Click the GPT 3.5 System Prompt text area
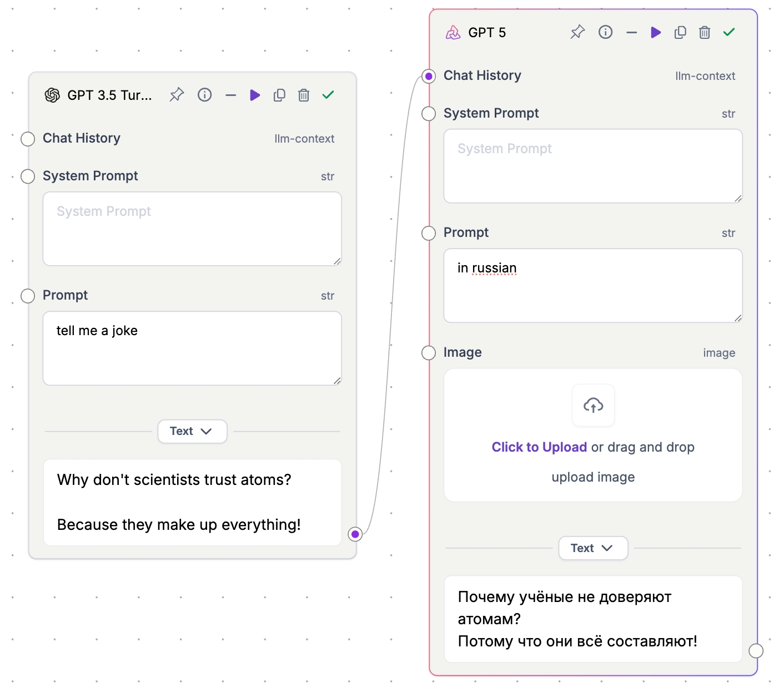This screenshot has height=688, width=784. tap(192, 229)
